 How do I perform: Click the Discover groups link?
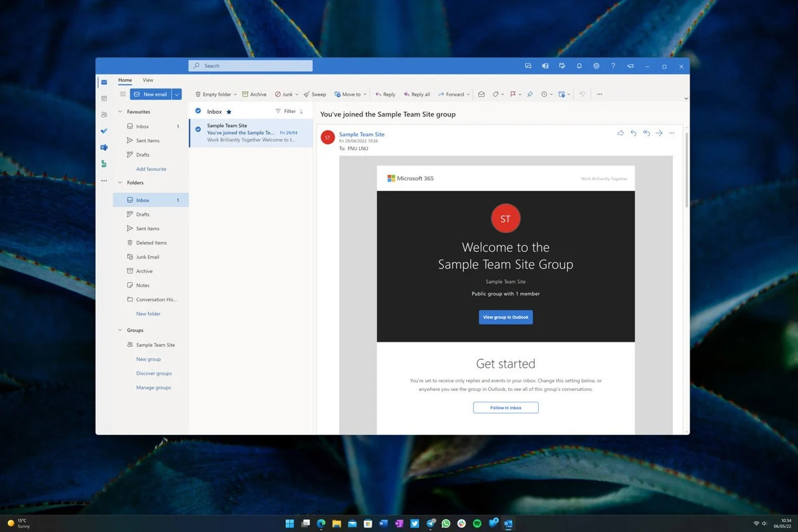click(154, 373)
